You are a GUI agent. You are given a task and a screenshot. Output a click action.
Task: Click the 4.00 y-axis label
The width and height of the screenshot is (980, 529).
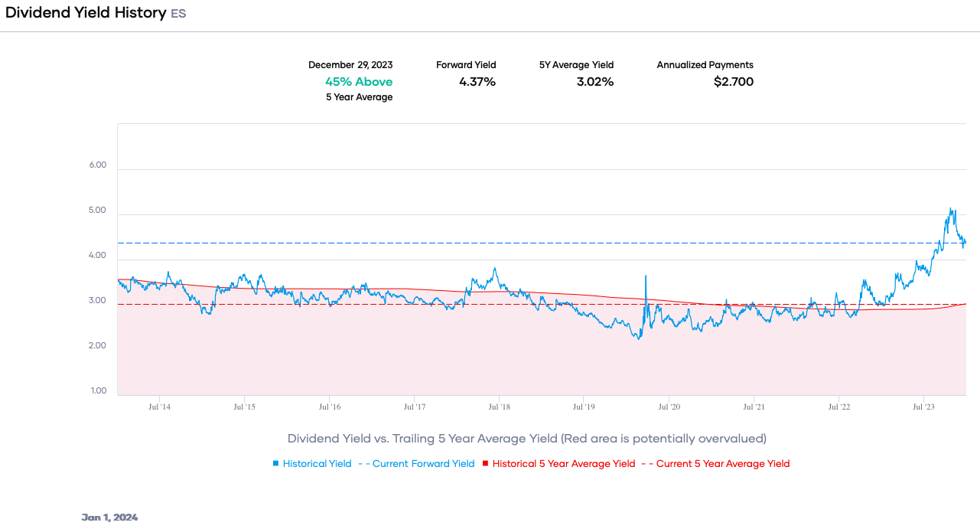point(98,256)
